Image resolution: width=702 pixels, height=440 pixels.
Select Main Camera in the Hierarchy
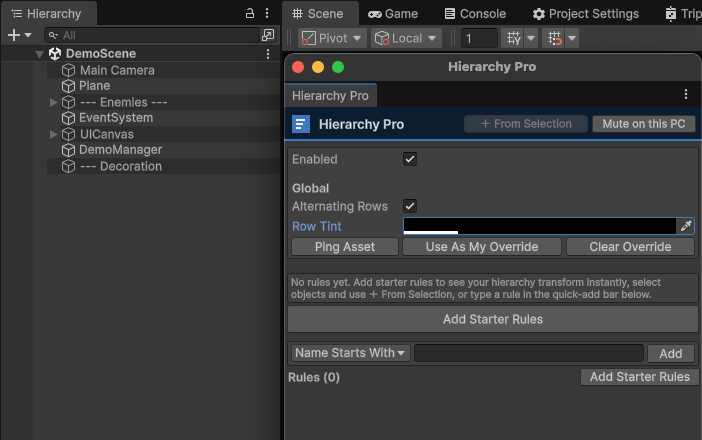117,70
